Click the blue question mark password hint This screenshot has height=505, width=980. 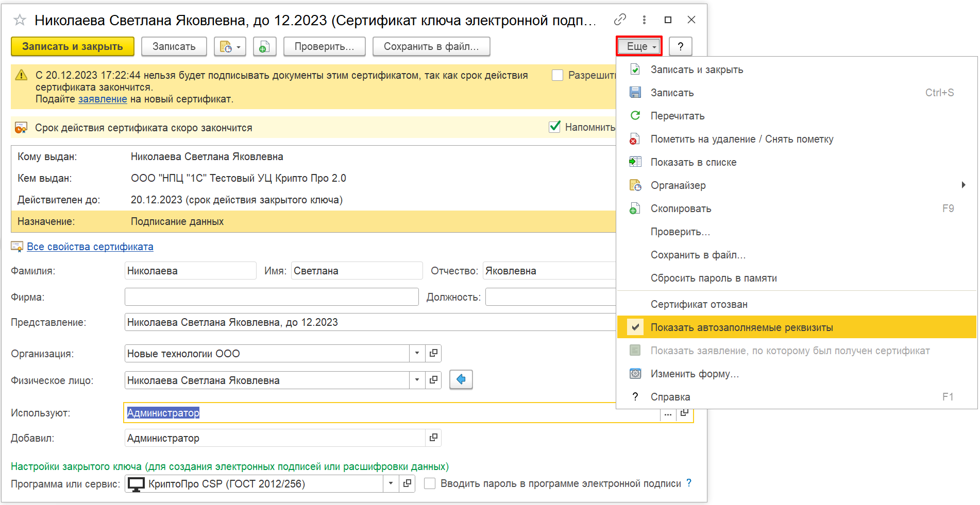click(x=689, y=483)
